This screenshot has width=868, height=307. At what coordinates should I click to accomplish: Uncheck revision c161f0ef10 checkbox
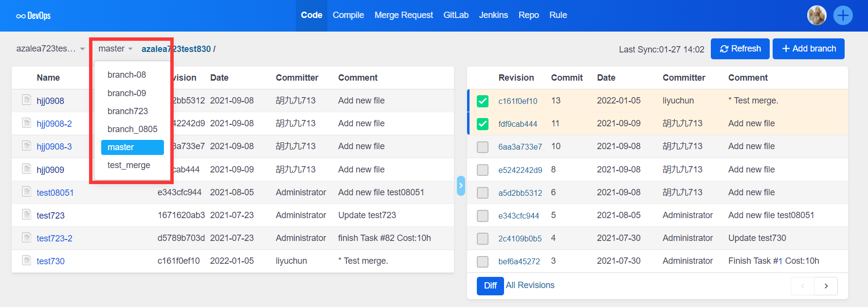coord(482,101)
